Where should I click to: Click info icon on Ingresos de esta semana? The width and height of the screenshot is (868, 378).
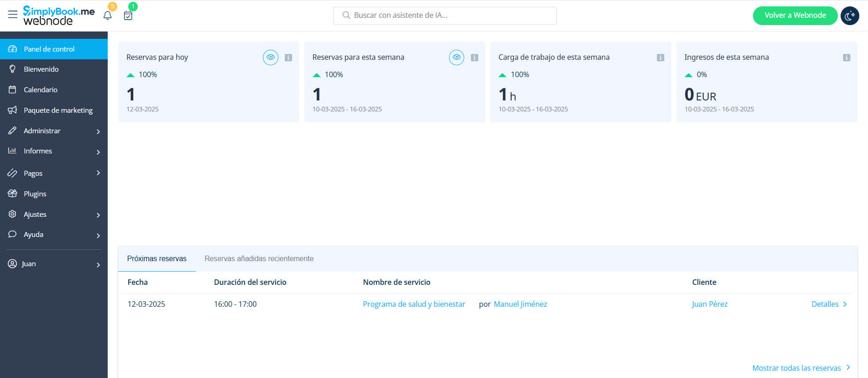point(847,58)
